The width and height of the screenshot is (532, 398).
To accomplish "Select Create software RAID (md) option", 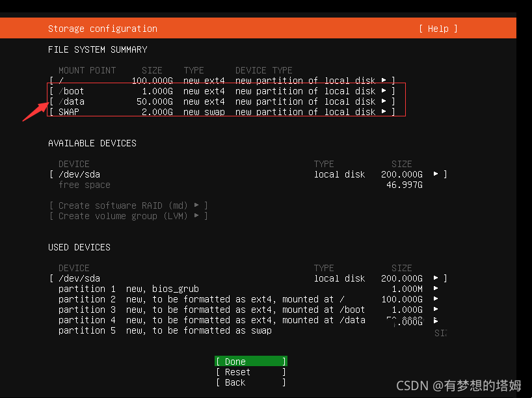I will click(x=129, y=206).
